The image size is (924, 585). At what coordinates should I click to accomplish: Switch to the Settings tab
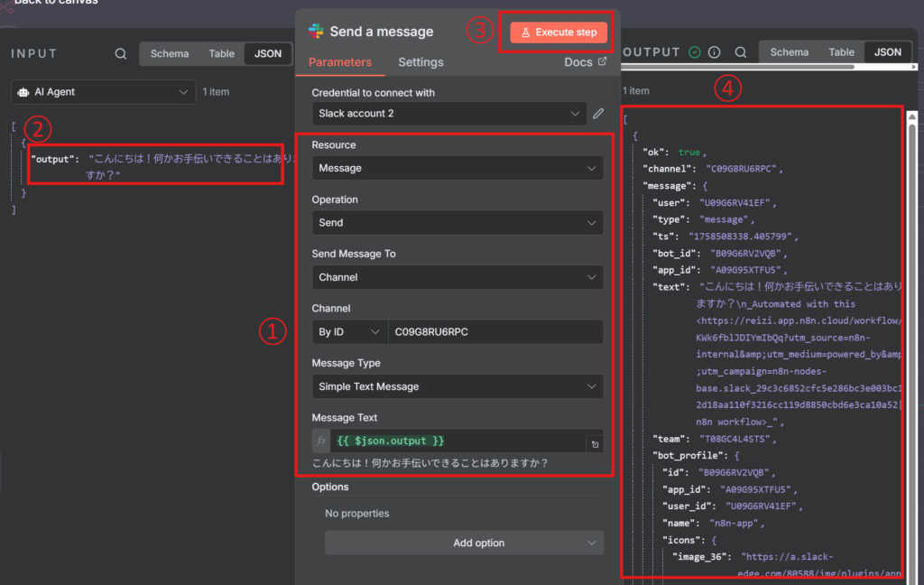(420, 62)
